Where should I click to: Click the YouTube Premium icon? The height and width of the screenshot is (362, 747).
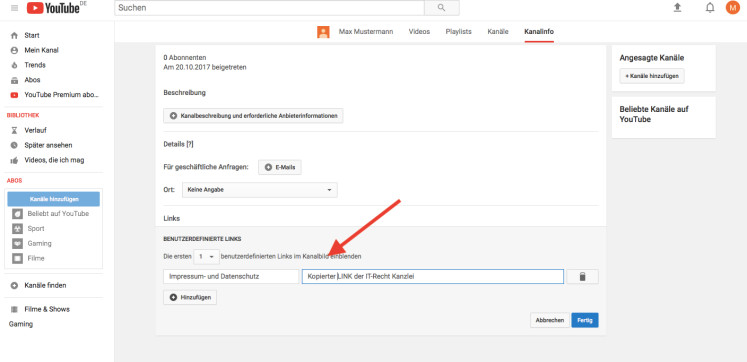click(x=14, y=95)
